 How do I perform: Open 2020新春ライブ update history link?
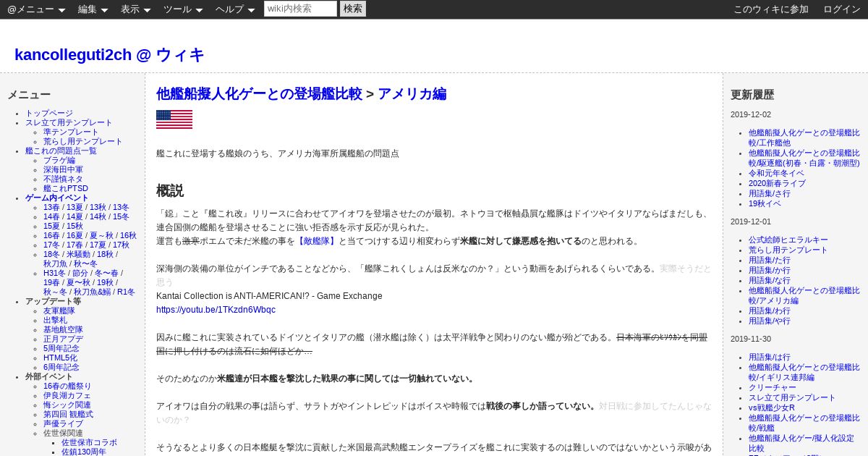point(777,184)
